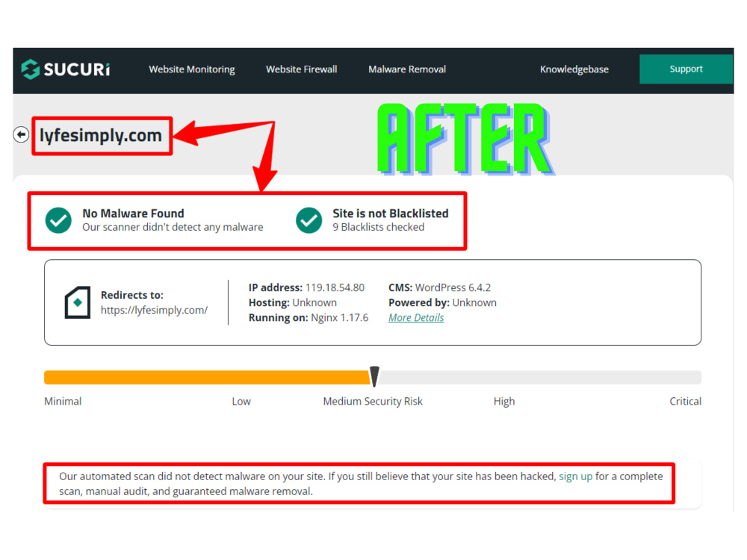Click the Site is not Blacklisted checkmark icon
This screenshot has height=560, width=747.
click(309, 220)
